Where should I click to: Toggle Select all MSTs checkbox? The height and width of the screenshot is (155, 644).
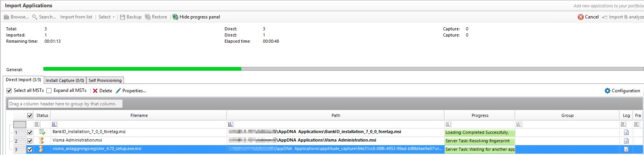tap(9, 91)
